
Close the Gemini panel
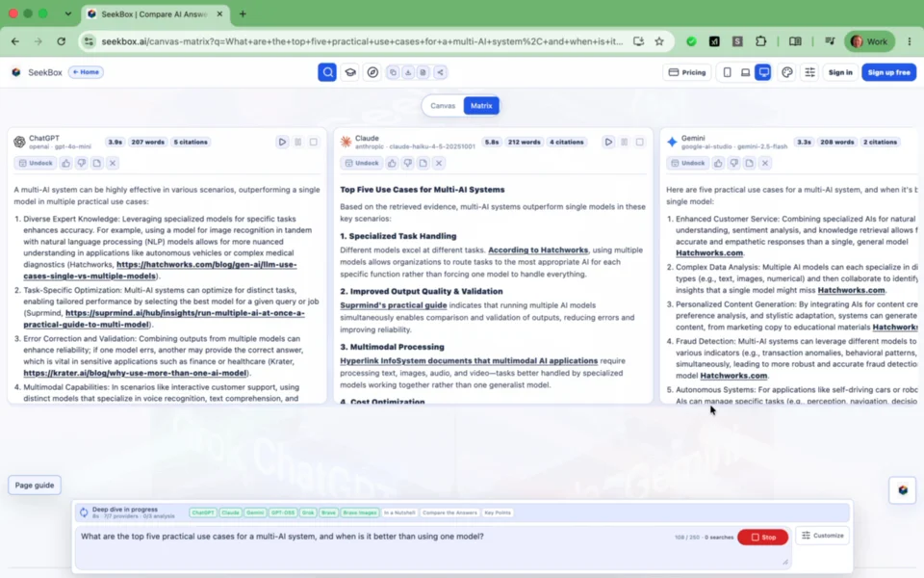pyautogui.click(x=765, y=163)
